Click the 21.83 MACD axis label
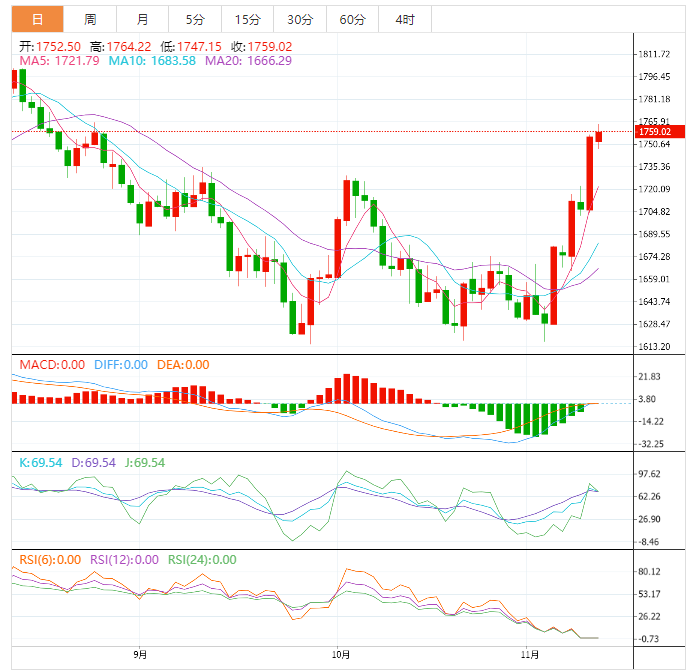 650,377
